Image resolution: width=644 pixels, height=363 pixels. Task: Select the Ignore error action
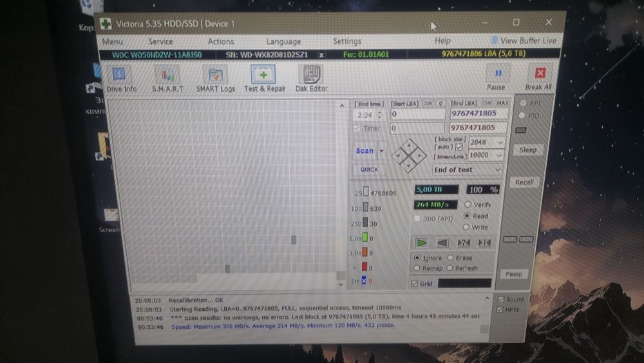pyautogui.click(x=417, y=258)
